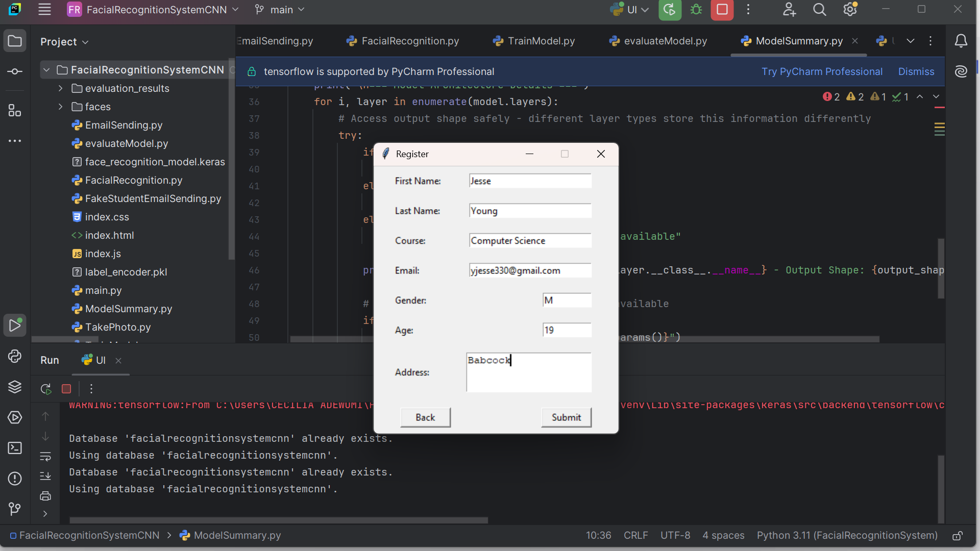Viewport: 980px width, 551px height.
Task: Click the Rerun icon in Run panel
Action: [x=46, y=389]
